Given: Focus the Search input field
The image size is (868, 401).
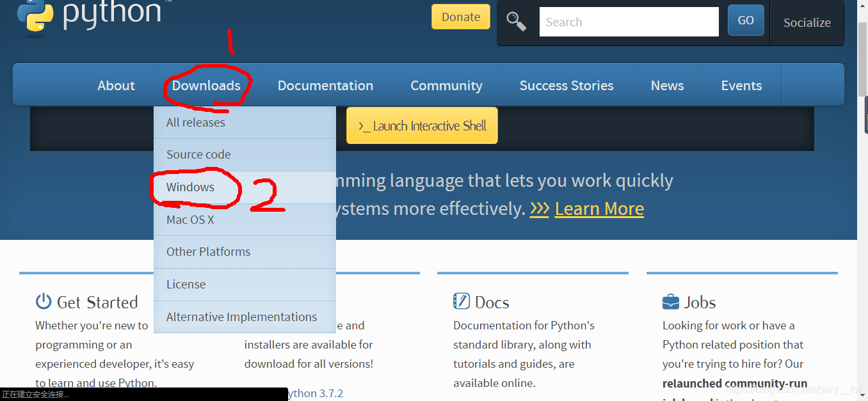Looking at the screenshot, I should coord(629,22).
